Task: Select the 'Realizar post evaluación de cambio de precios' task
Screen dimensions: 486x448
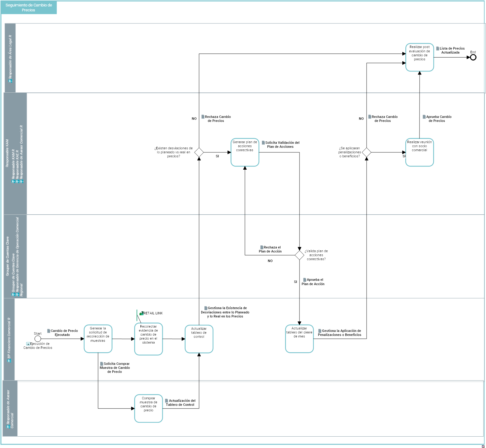Action: pos(420,57)
